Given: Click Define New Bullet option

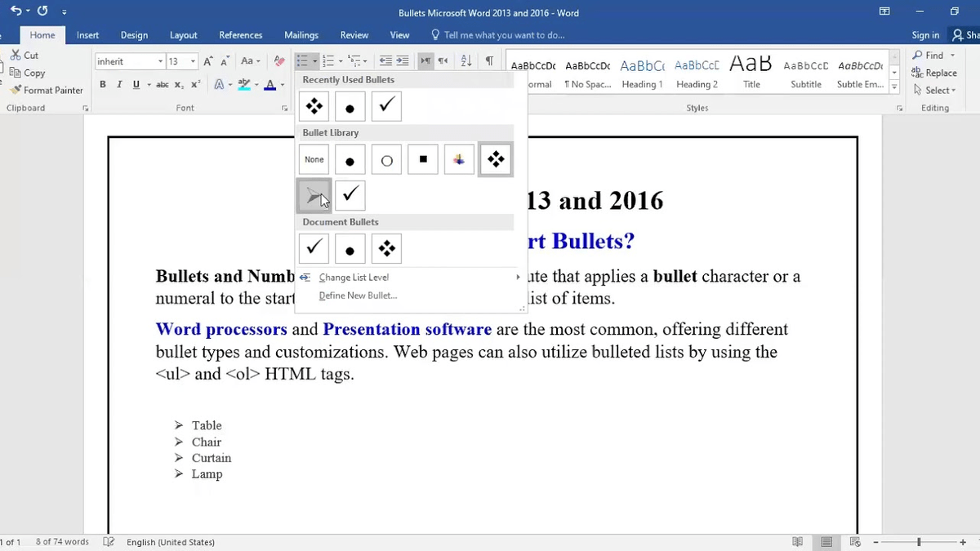Looking at the screenshot, I should (358, 295).
